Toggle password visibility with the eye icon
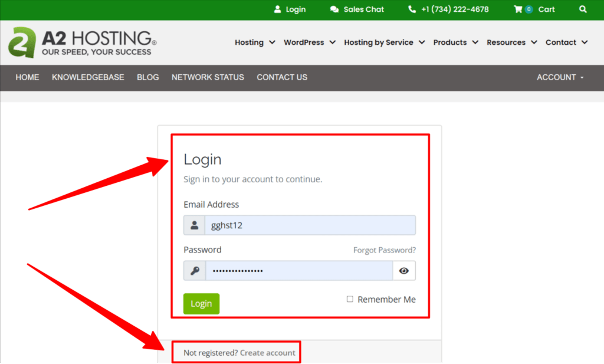The image size is (604, 364). tap(404, 270)
